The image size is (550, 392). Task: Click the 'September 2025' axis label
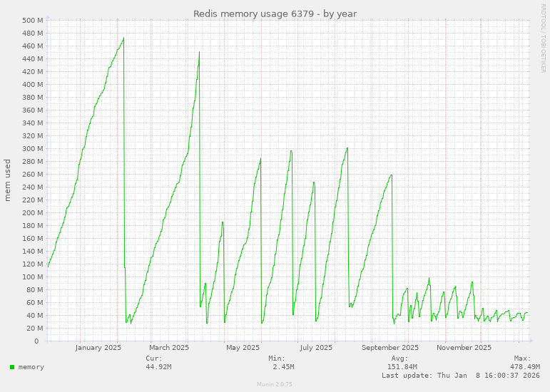pyautogui.click(x=390, y=348)
